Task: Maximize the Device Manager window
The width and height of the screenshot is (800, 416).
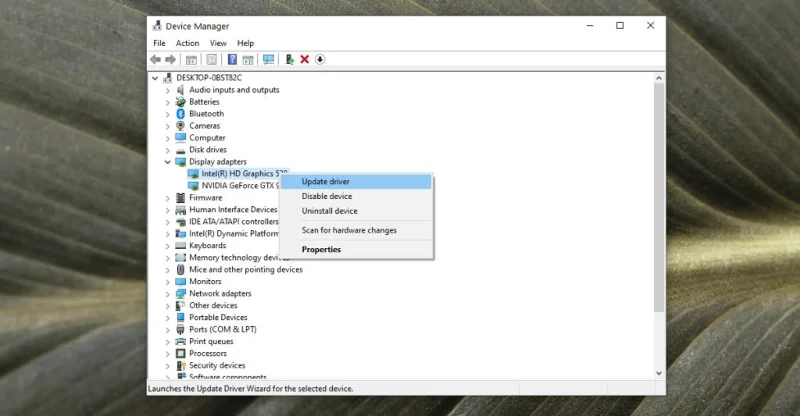Action: pyautogui.click(x=620, y=26)
